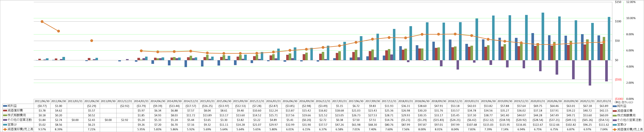The width and height of the screenshot is (644, 132).
Task: Click the 減価償却費 cell showing $3.78
Action: [x=42, y=111]
